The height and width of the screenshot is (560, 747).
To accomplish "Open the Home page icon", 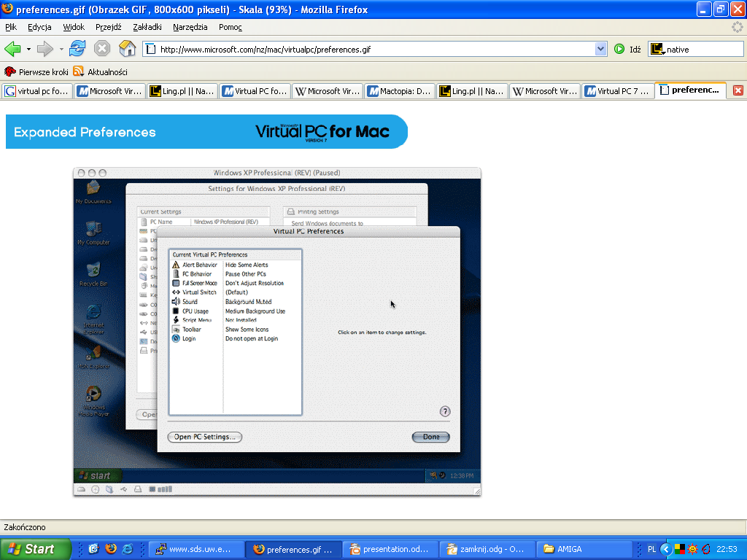I will pos(127,49).
